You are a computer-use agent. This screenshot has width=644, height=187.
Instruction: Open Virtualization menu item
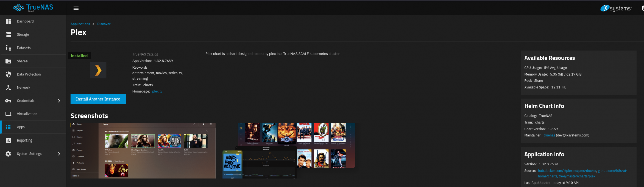click(33, 114)
